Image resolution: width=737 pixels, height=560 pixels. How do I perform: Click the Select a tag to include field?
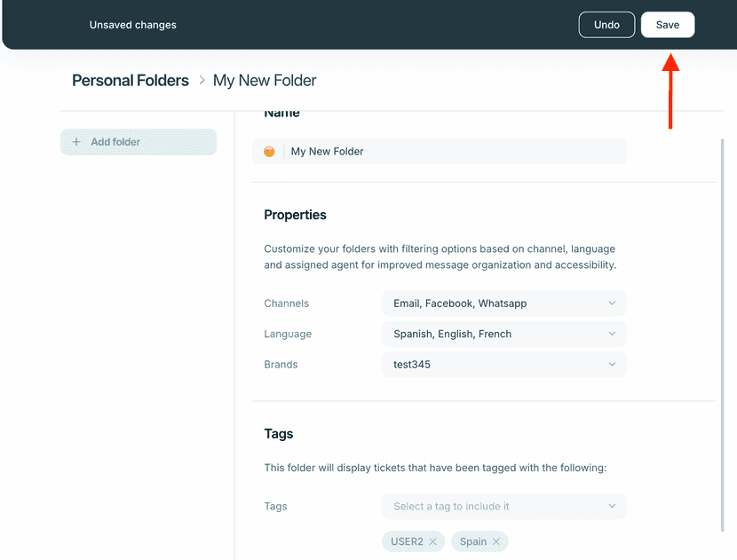503,506
